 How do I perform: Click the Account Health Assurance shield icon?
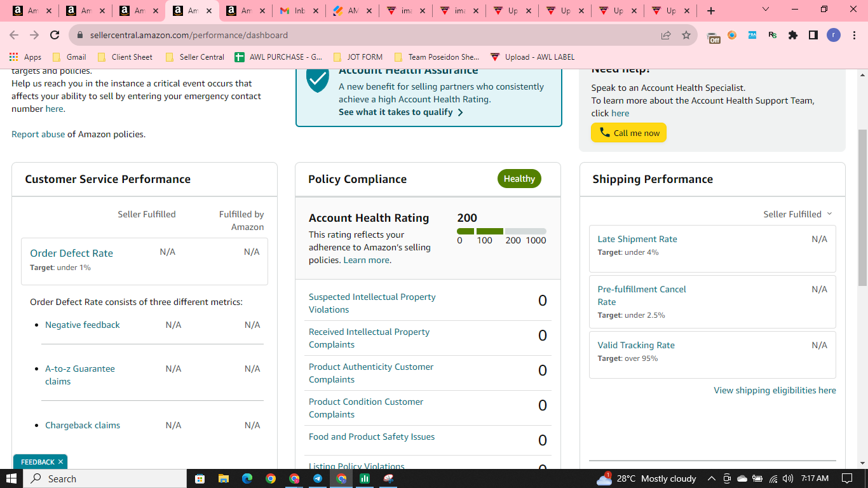pyautogui.click(x=318, y=80)
